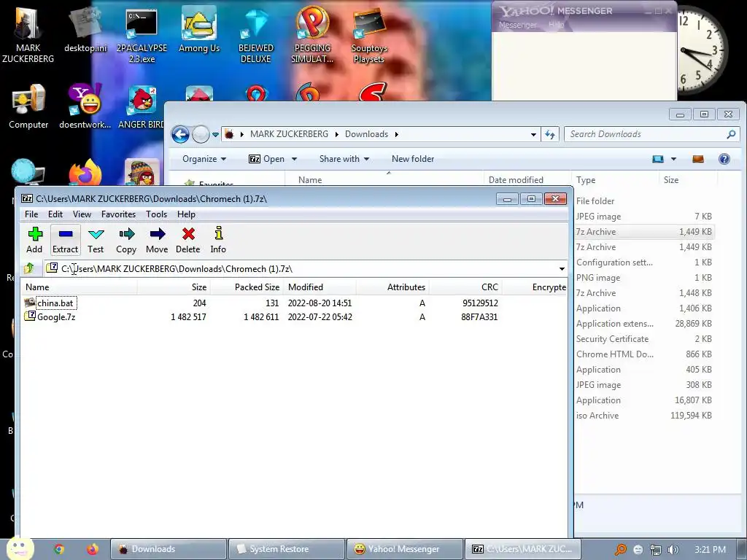747x560 pixels.
Task: Expand the Explorer address bar history dropdown
Action: tap(533, 135)
